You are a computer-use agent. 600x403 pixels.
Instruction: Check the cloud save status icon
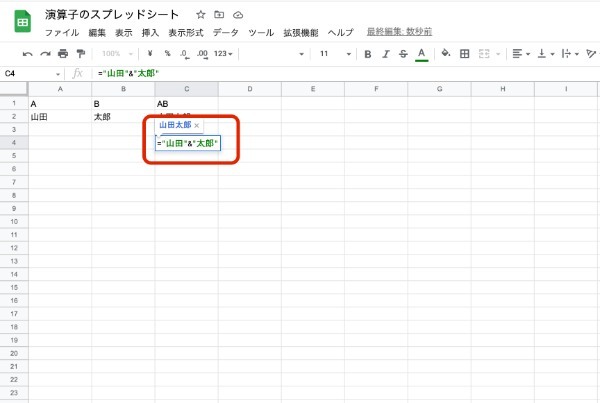click(x=238, y=15)
